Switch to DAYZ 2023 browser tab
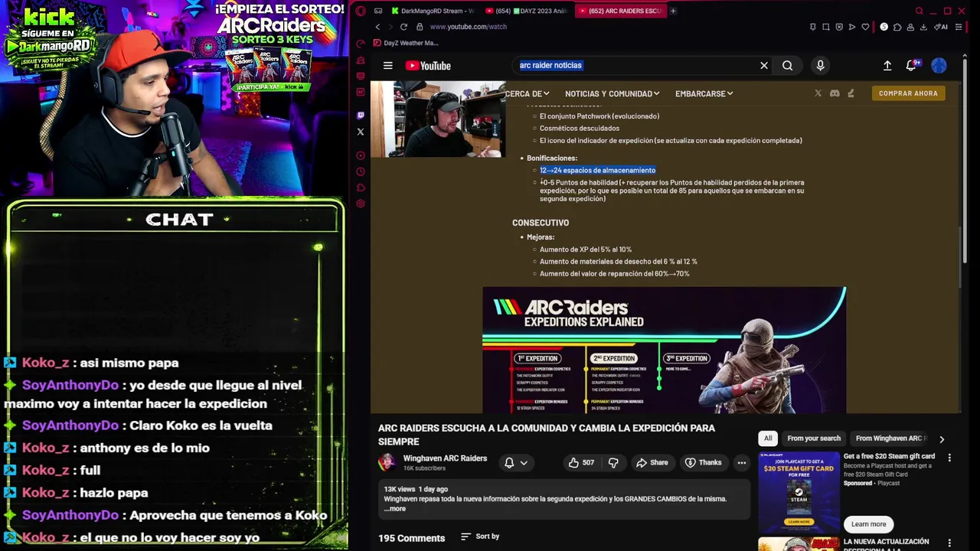The height and width of the screenshot is (551, 980). (x=527, y=11)
